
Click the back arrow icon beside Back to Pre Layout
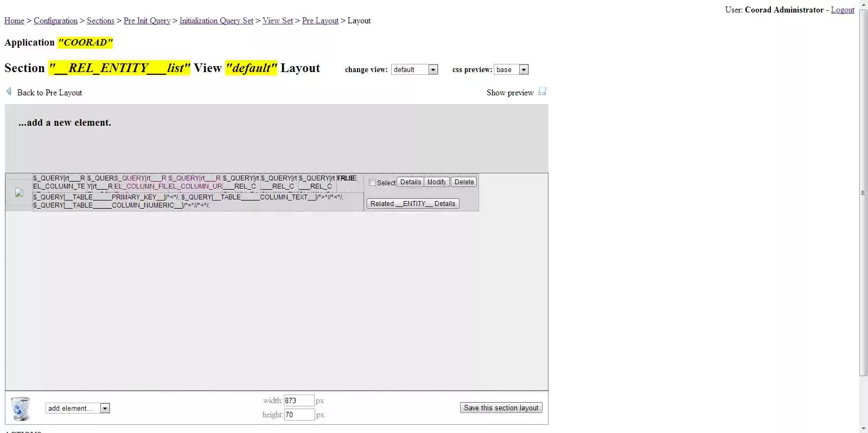[x=9, y=92]
